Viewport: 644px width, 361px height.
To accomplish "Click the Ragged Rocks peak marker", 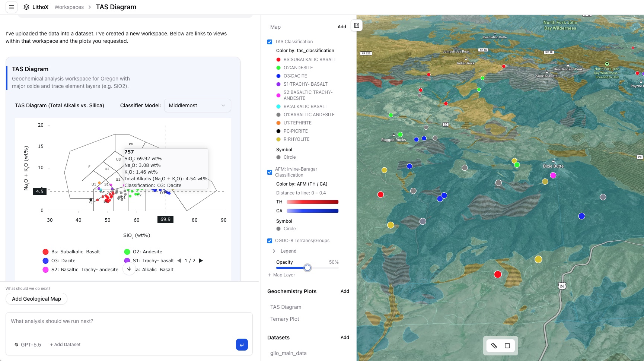I will (x=393, y=135).
